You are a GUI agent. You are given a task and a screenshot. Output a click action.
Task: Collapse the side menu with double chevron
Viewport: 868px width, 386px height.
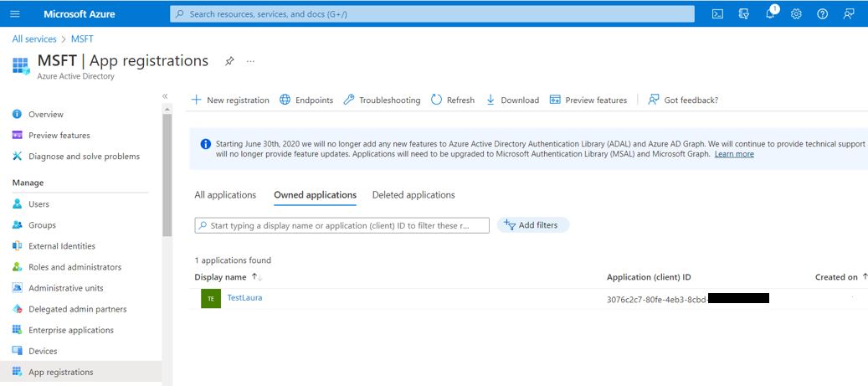tap(165, 96)
